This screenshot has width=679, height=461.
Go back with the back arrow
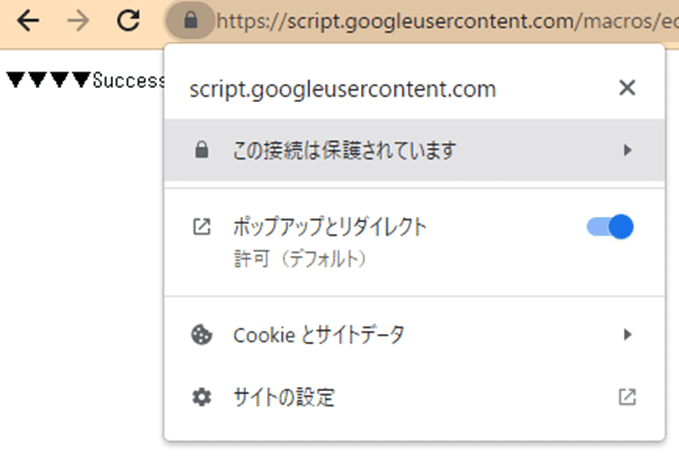(28, 21)
